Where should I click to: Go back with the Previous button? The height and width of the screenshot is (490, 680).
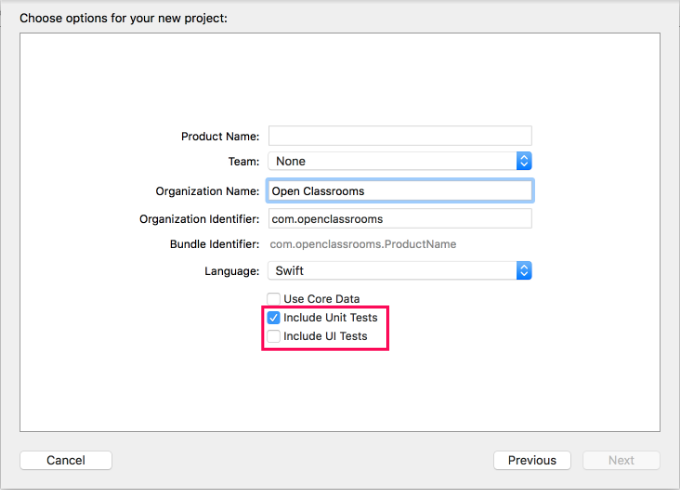[532, 460]
